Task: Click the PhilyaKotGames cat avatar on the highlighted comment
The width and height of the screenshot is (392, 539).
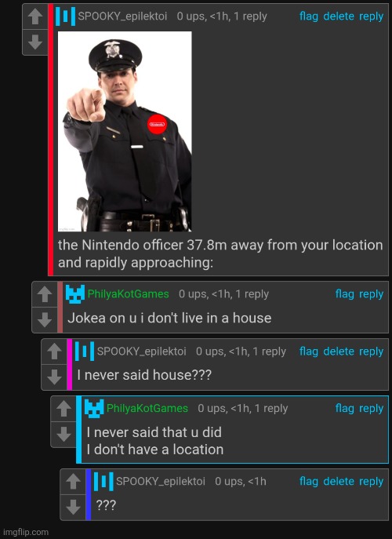Action: [94, 409]
